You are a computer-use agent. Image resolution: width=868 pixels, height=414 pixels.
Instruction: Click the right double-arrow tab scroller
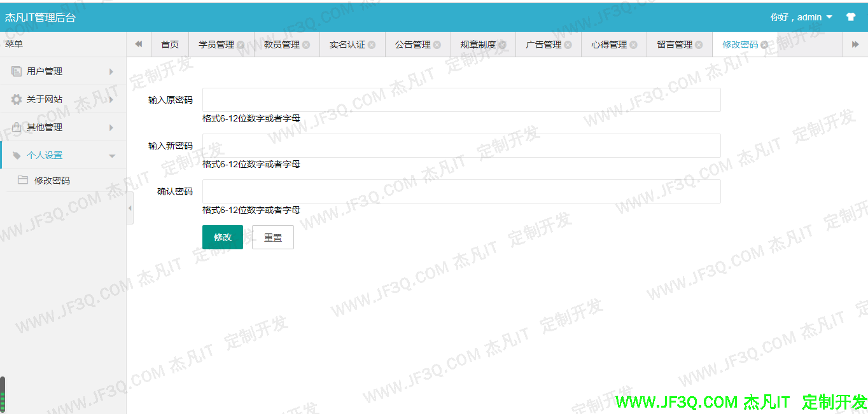tap(856, 44)
